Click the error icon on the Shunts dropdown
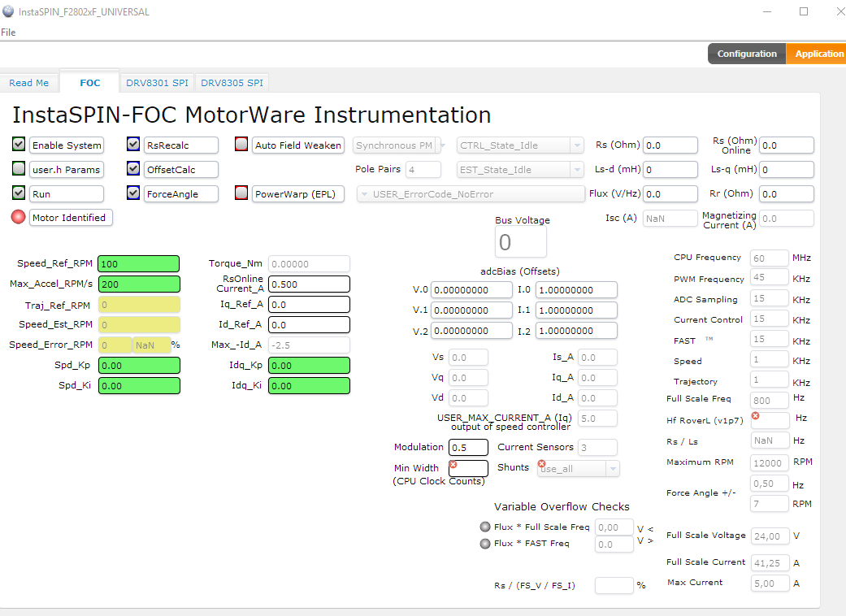This screenshot has width=846, height=616. pos(542,464)
